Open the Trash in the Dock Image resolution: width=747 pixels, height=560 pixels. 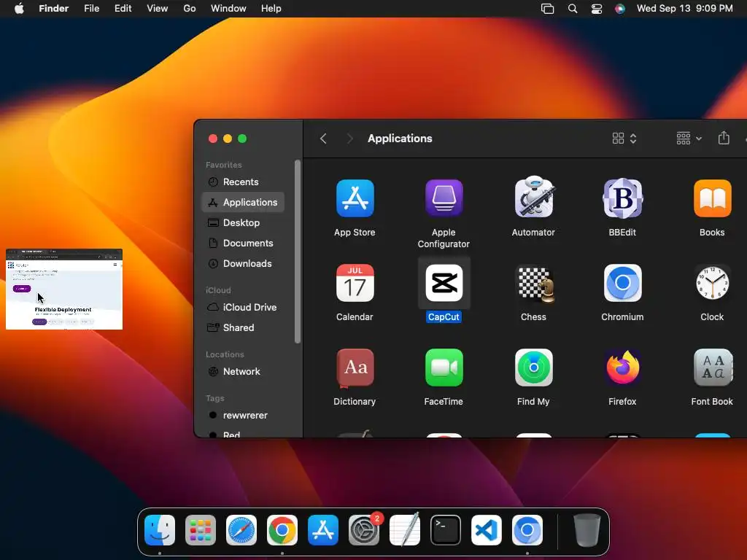coord(587,530)
